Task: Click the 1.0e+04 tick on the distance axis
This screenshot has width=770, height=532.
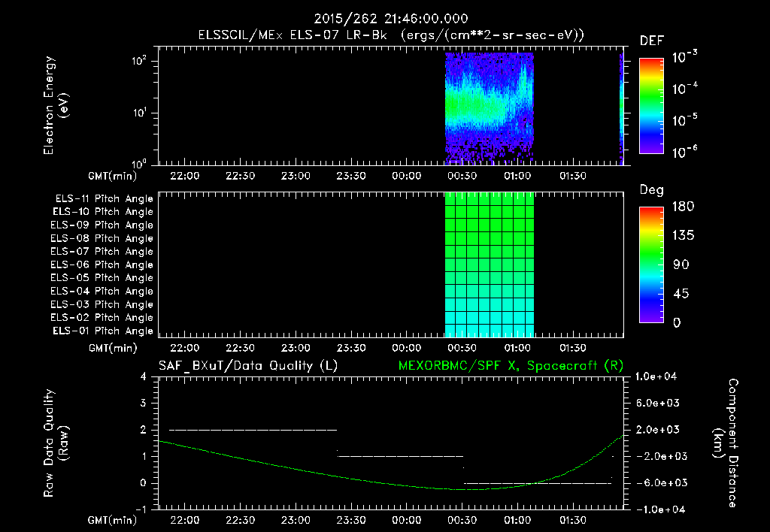Action: pyautogui.click(x=656, y=376)
